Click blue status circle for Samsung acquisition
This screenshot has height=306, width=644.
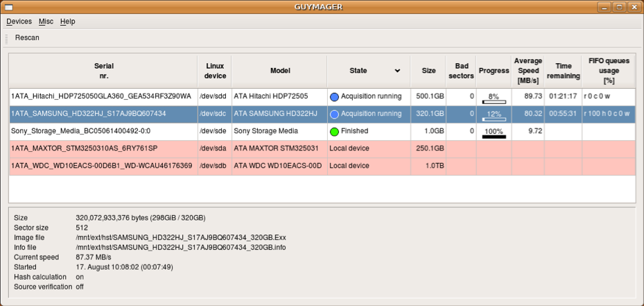coord(334,114)
